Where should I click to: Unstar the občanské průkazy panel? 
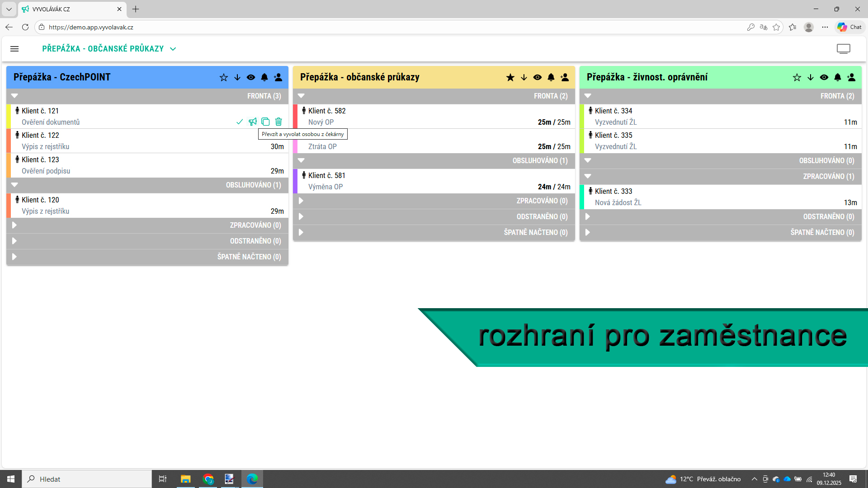point(510,77)
